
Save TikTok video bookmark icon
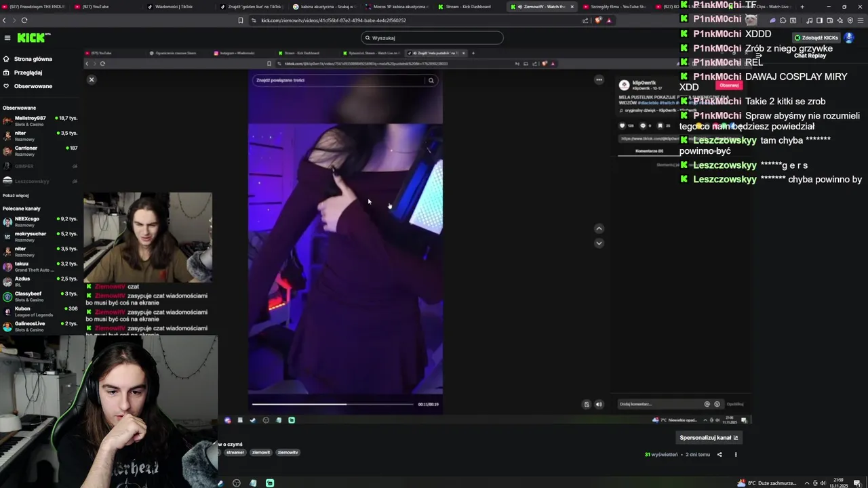coord(660,125)
